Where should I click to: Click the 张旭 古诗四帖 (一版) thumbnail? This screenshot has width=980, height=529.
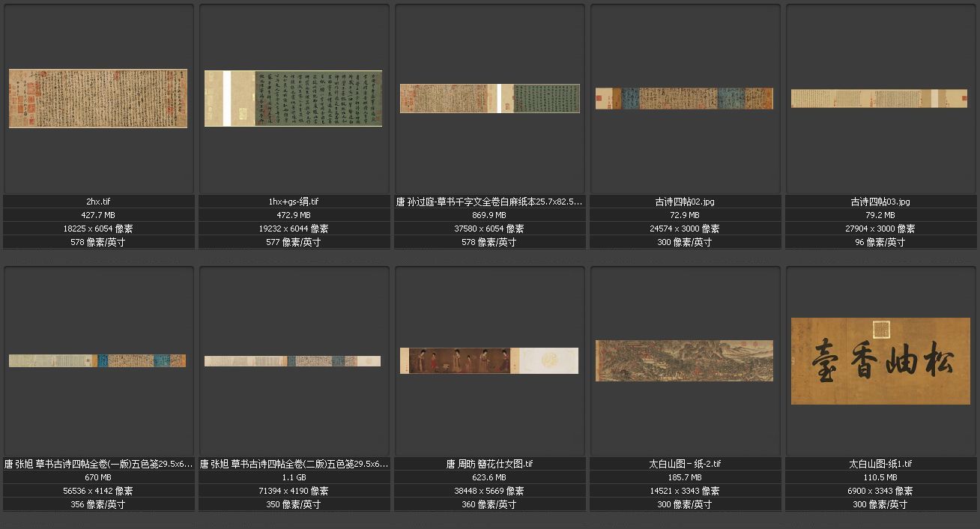click(97, 360)
